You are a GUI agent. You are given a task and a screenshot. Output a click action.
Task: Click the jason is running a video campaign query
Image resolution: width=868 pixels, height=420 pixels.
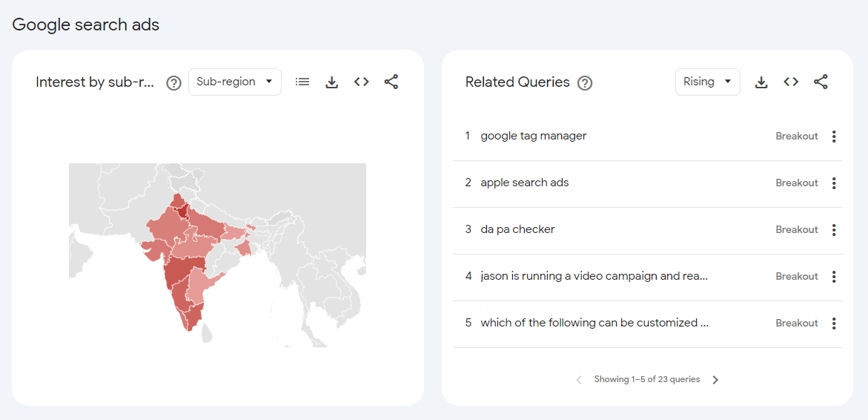click(594, 276)
